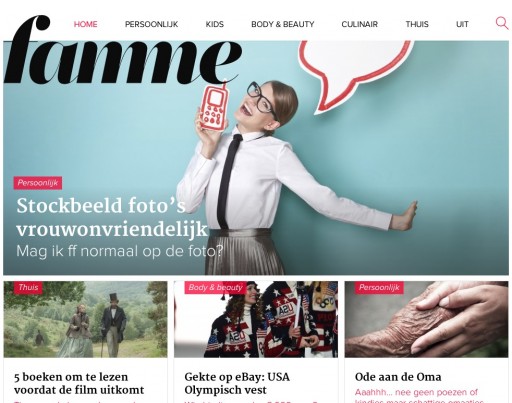
Task: Open the PERSOONLIJK menu section
Action: tap(151, 24)
